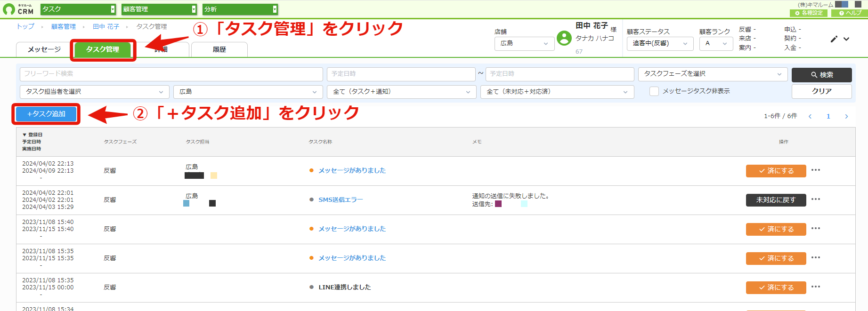Viewport: 868px width, 311px height.
Task: Open the タスク担当者を選択 dropdown
Action: (x=94, y=92)
